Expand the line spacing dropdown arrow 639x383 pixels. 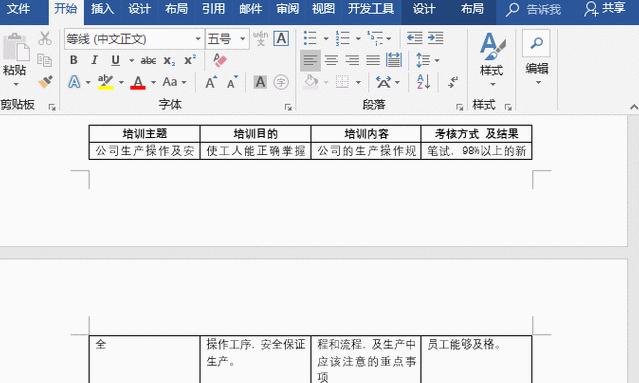point(437,61)
